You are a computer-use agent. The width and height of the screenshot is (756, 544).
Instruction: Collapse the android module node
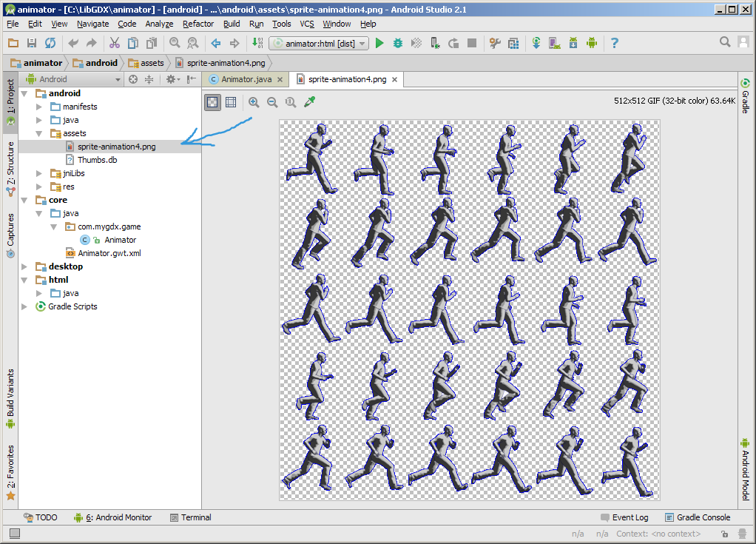(x=25, y=93)
